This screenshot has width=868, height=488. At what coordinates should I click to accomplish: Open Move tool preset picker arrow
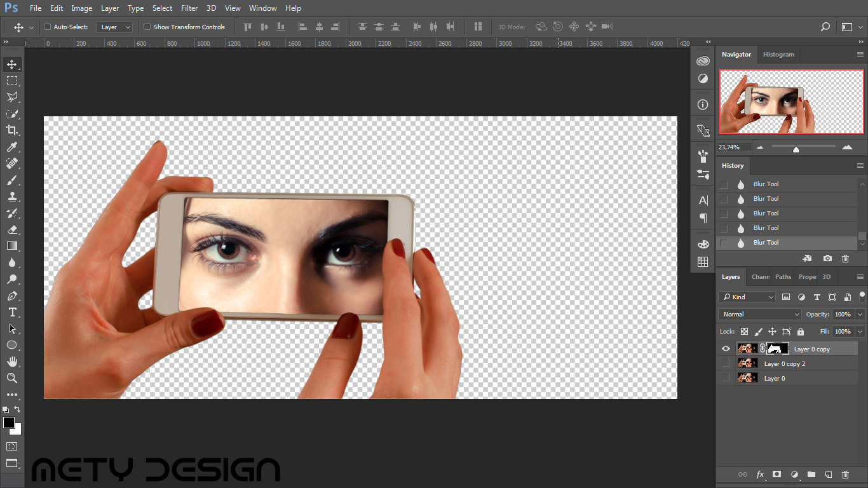(31, 27)
